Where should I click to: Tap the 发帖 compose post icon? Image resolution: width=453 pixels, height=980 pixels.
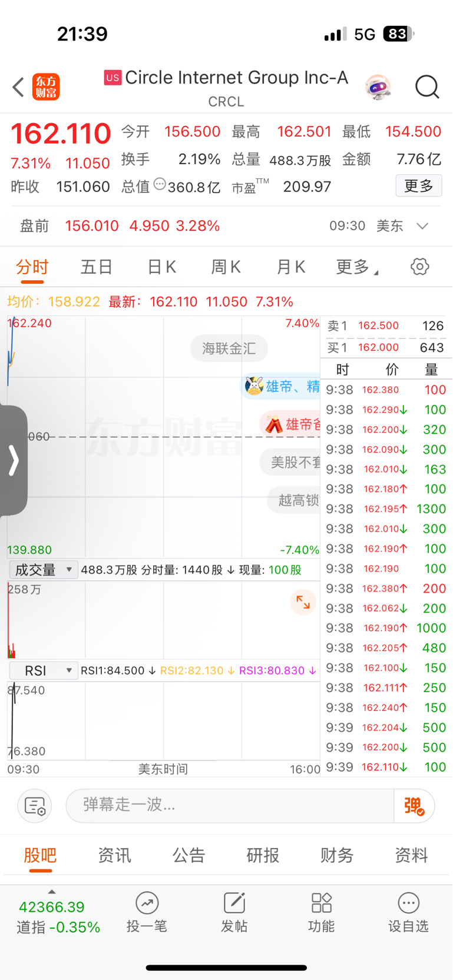click(x=234, y=902)
